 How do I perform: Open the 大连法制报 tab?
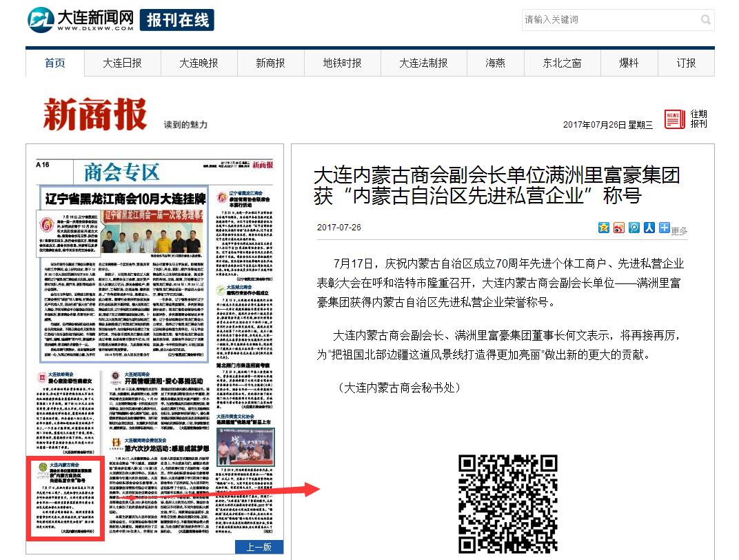(424, 63)
